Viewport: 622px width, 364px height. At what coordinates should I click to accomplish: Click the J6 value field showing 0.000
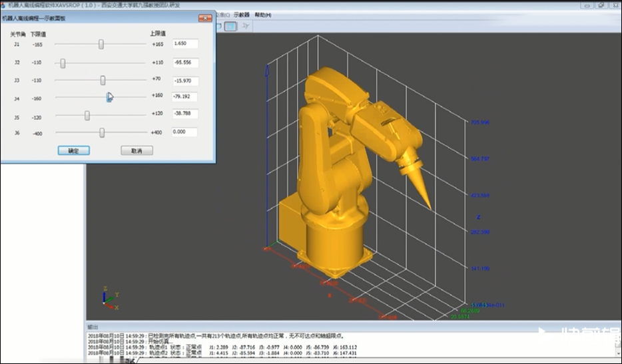[184, 132]
